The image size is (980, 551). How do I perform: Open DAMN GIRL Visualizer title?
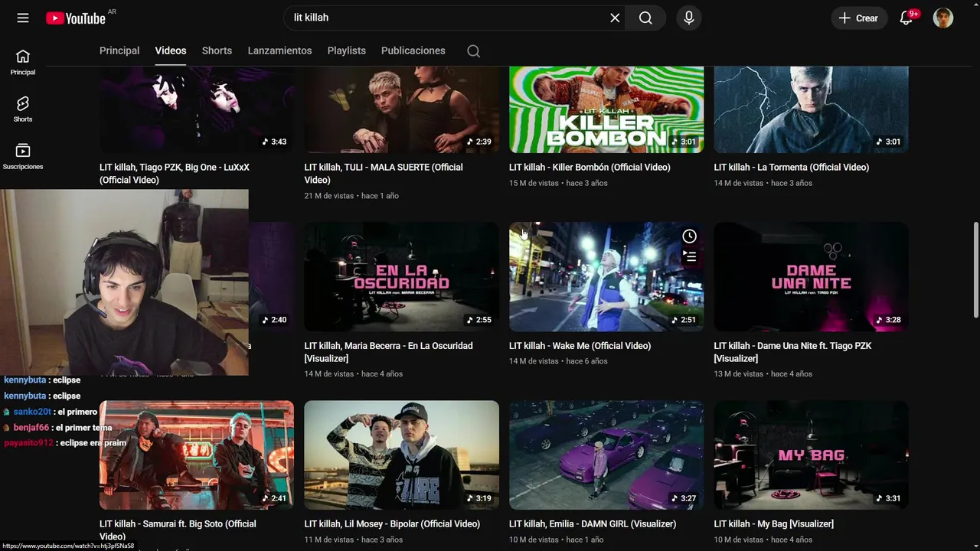coord(593,524)
